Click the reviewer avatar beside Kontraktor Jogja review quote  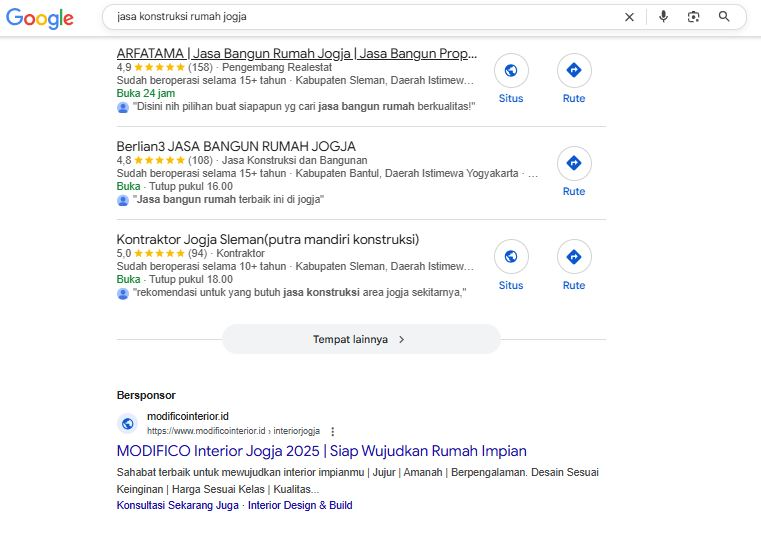123,293
